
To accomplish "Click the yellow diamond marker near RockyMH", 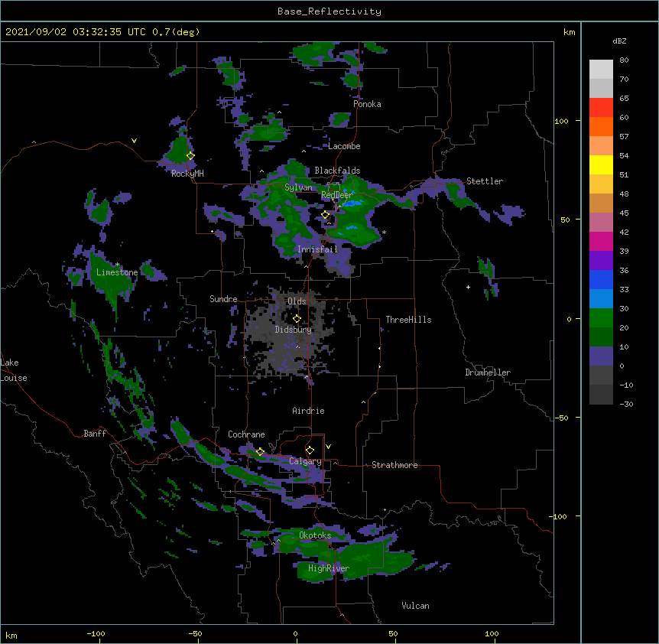I will (190, 156).
